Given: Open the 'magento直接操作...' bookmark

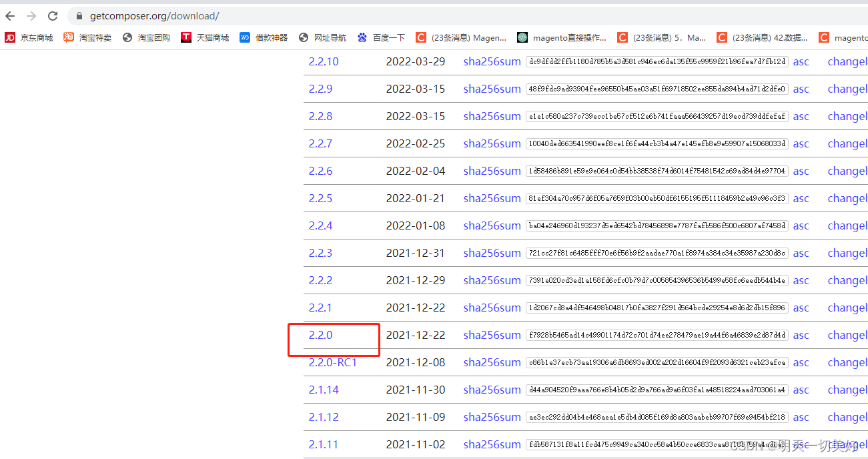Looking at the screenshot, I should pos(562,38).
